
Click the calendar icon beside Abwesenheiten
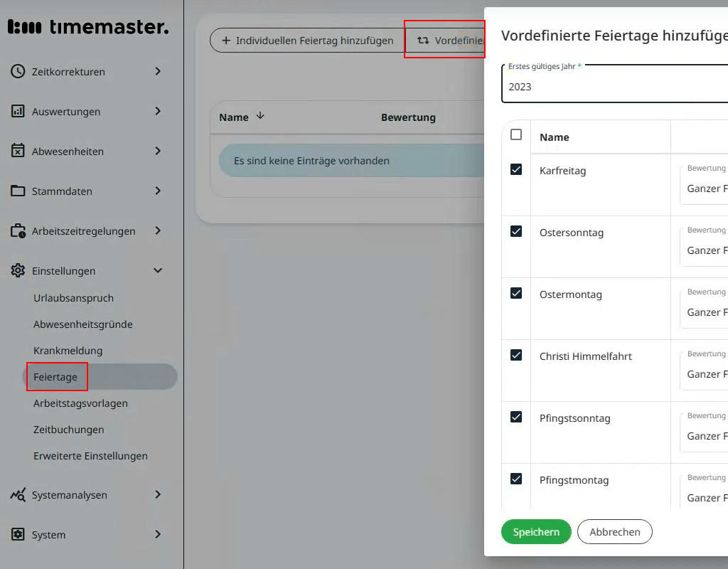pos(18,151)
